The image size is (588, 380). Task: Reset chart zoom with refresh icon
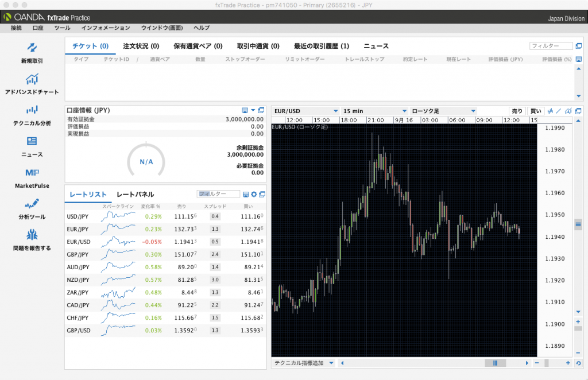click(x=578, y=363)
